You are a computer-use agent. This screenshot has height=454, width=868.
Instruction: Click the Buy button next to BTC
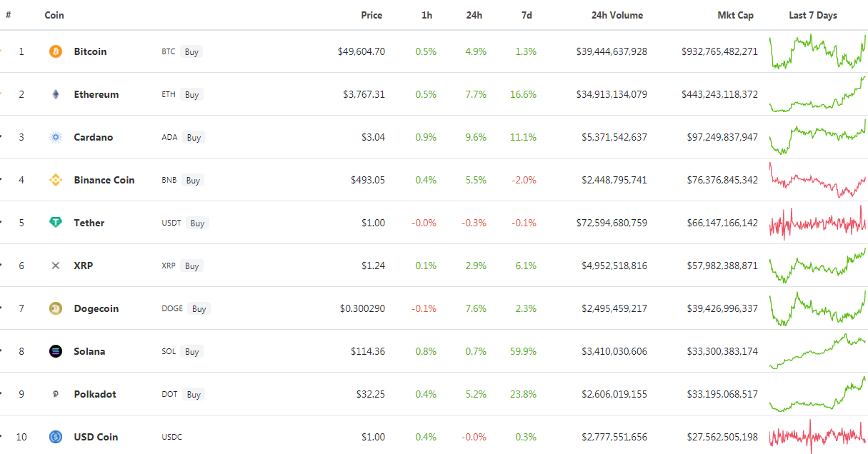tap(191, 51)
